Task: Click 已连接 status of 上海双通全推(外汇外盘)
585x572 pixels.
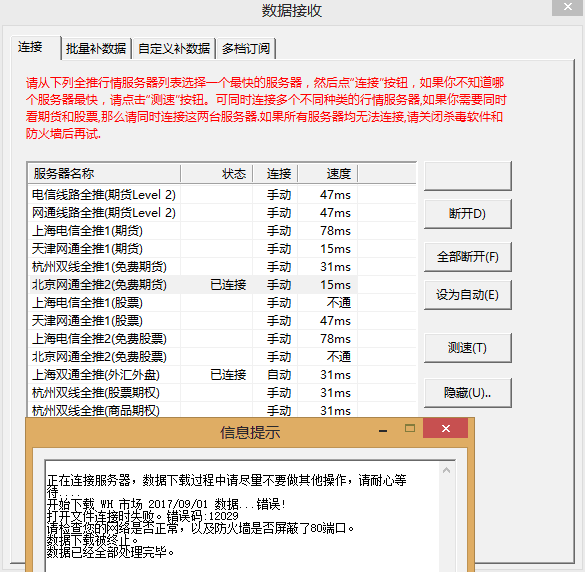Action: point(228,375)
